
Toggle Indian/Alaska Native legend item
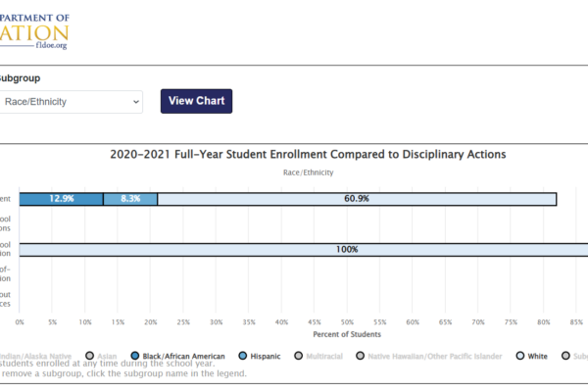click(x=35, y=356)
